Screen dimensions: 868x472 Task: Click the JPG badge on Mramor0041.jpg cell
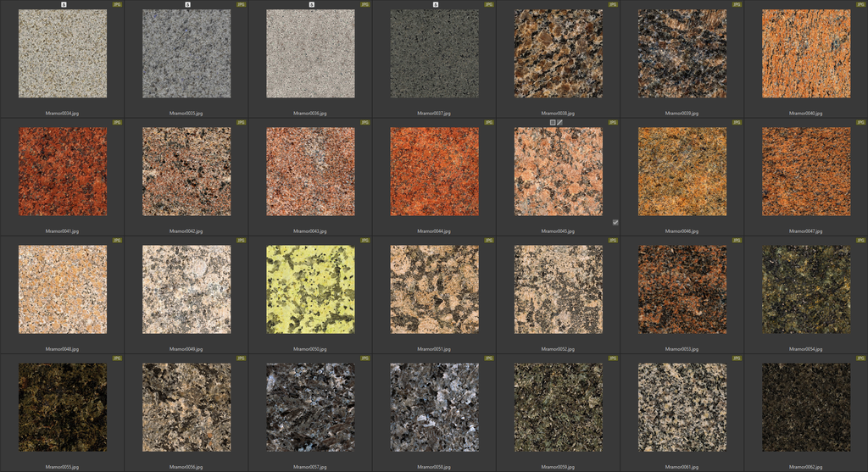point(117,122)
